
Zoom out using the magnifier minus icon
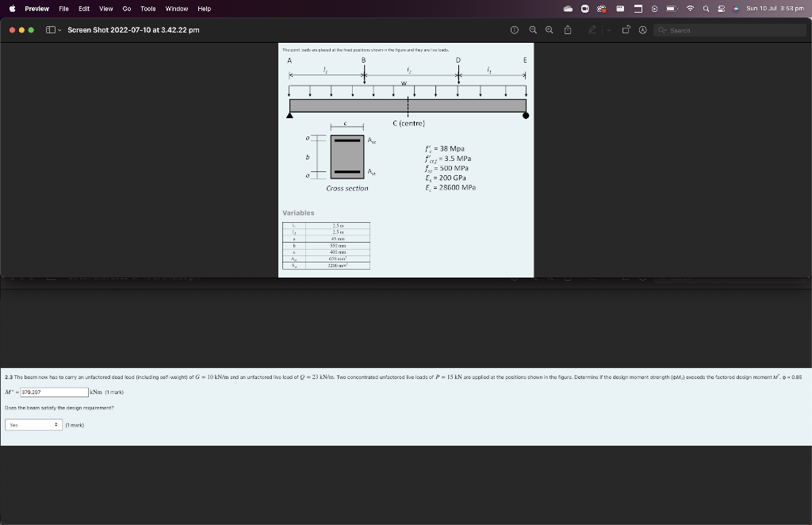[x=533, y=29]
